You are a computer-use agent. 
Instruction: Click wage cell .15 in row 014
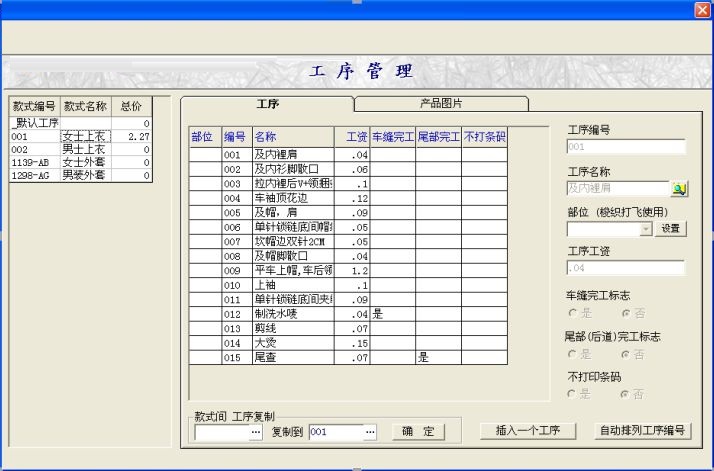352,343
